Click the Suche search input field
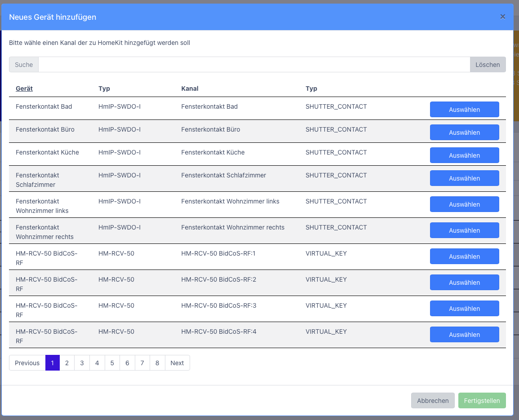This screenshot has height=420, width=519. 254,65
